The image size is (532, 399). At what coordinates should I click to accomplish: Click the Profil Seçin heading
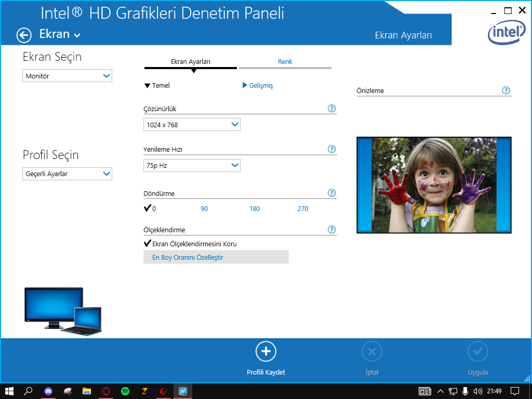click(51, 155)
